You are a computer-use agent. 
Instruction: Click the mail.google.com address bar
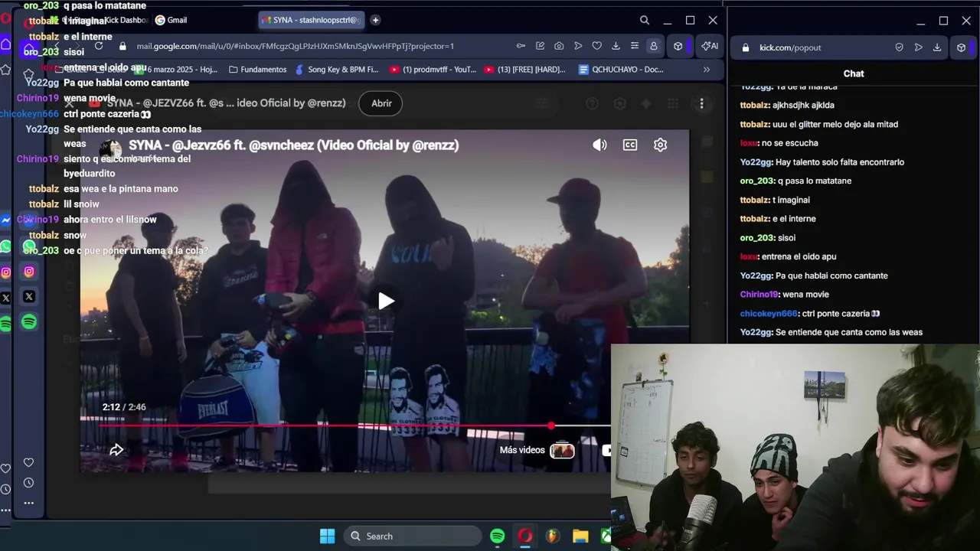pos(295,46)
